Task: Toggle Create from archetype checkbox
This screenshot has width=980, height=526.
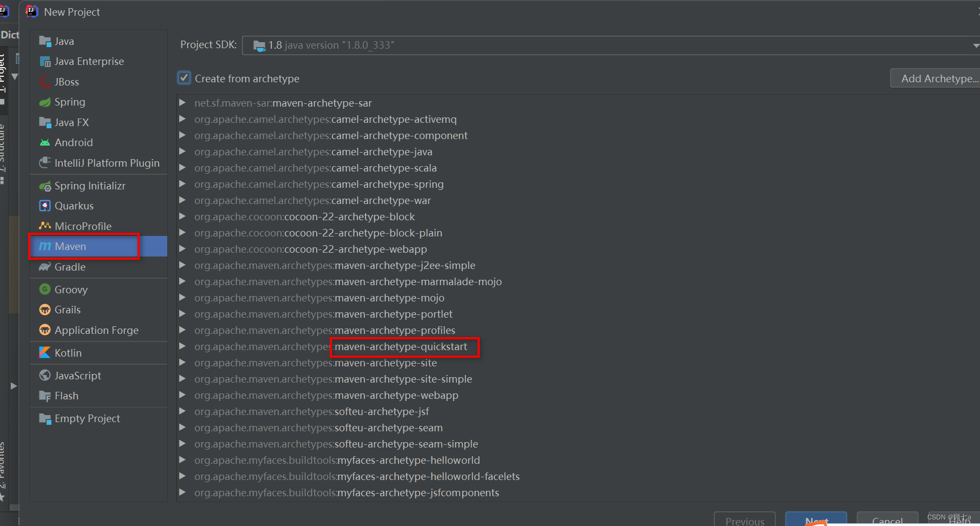Action: 184,78
